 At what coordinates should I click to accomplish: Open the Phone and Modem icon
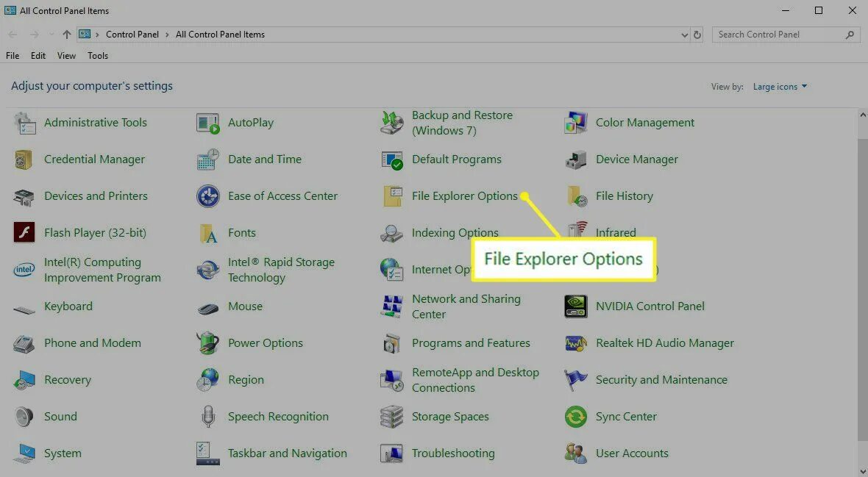coord(24,343)
